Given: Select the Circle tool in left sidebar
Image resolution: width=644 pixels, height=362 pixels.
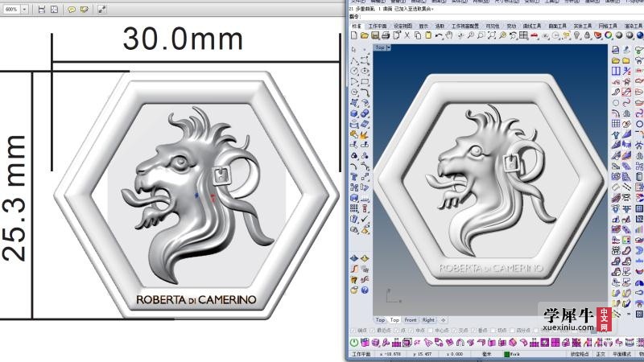Looking at the screenshot, I should (x=354, y=71).
